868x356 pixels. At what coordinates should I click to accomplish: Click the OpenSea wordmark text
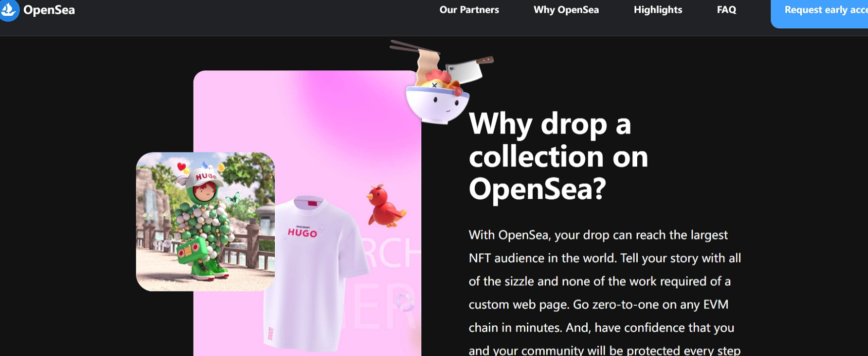tap(49, 10)
